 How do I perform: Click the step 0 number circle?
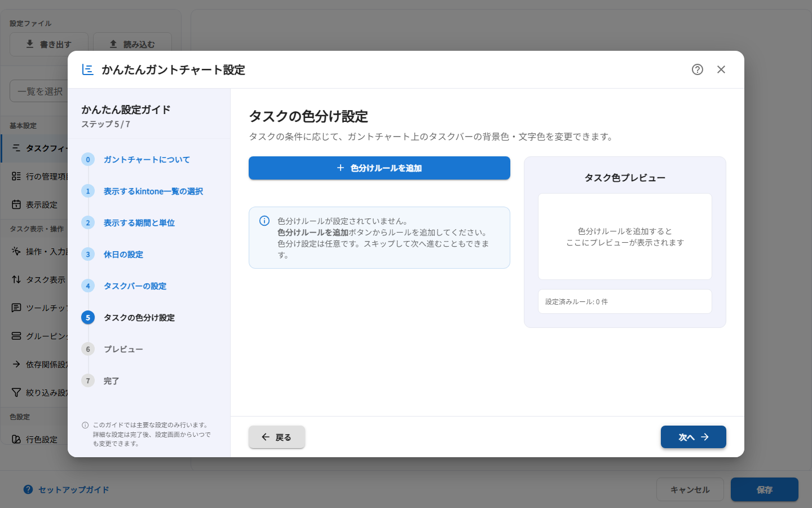88,160
